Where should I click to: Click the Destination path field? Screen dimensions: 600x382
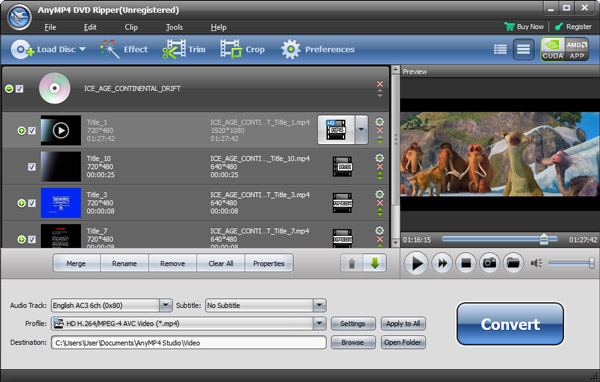click(189, 343)
